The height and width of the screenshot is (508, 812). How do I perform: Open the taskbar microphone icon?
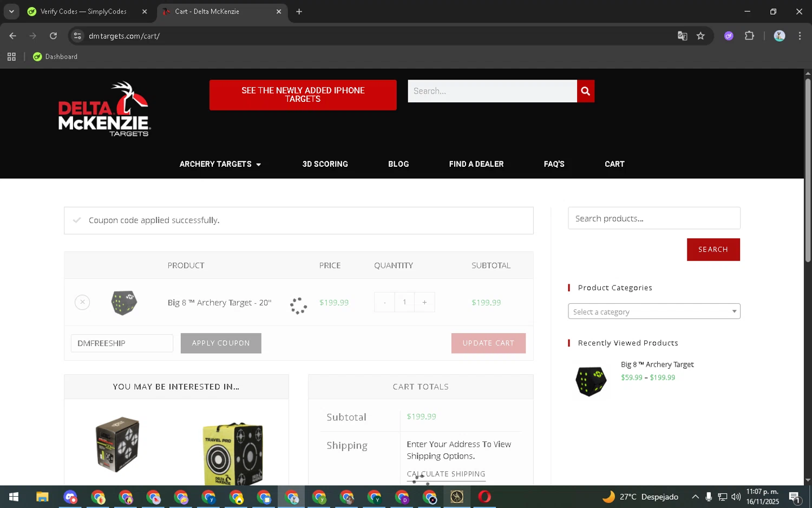709,497
